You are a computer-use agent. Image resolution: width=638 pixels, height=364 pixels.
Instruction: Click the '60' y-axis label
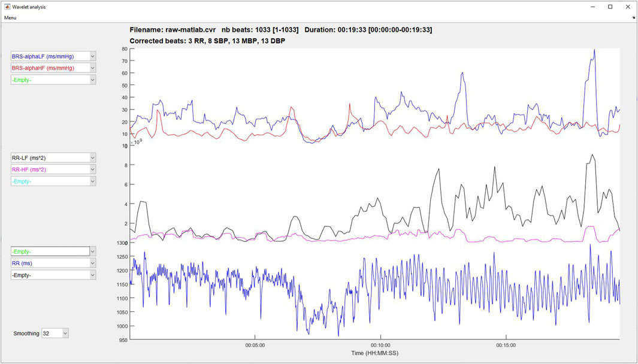125,73
